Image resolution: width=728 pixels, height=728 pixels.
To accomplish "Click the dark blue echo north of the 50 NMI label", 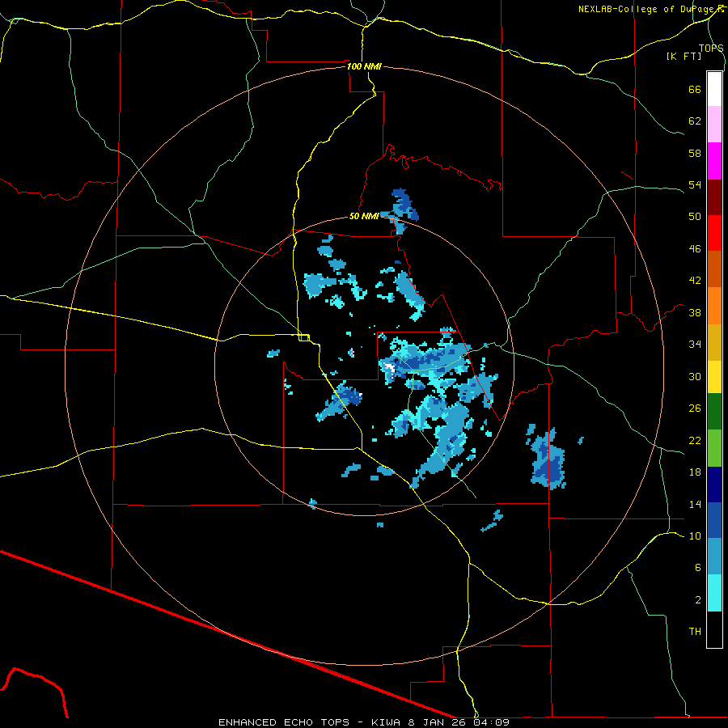I will 404,205.
